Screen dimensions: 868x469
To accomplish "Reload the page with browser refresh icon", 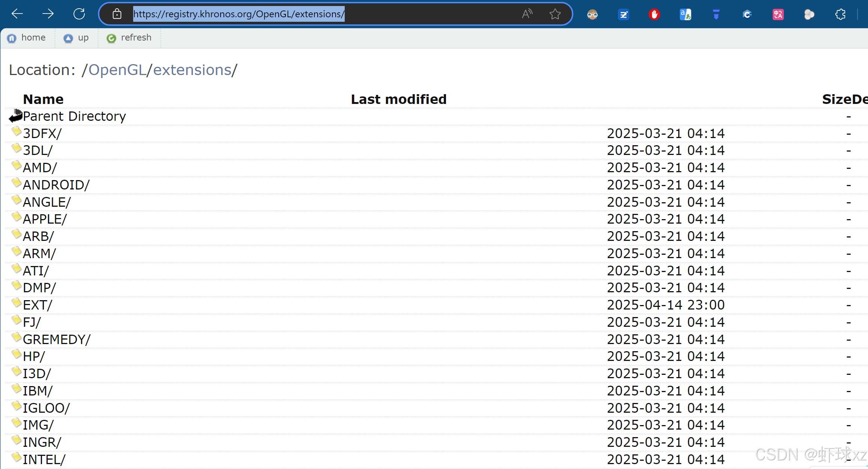I will [x=79, y=14].
